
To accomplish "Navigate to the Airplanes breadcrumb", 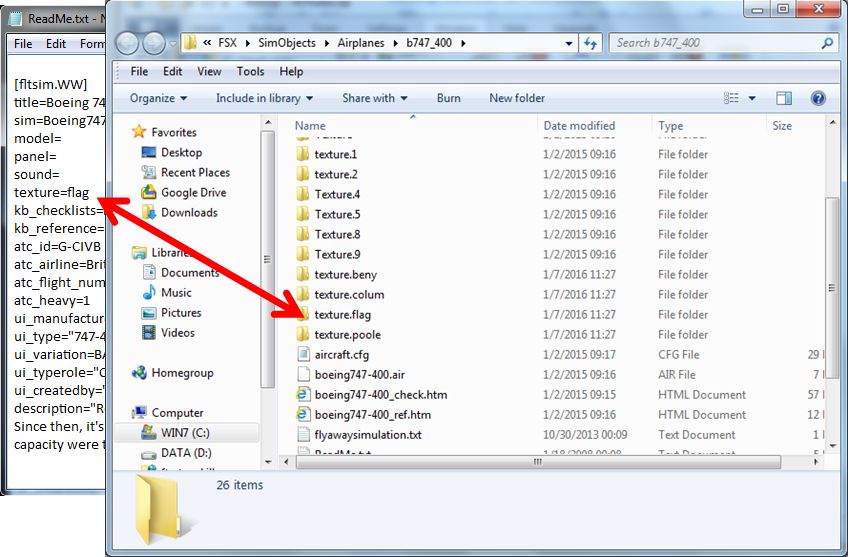I will pyautogui.click(x=361, y=43).
